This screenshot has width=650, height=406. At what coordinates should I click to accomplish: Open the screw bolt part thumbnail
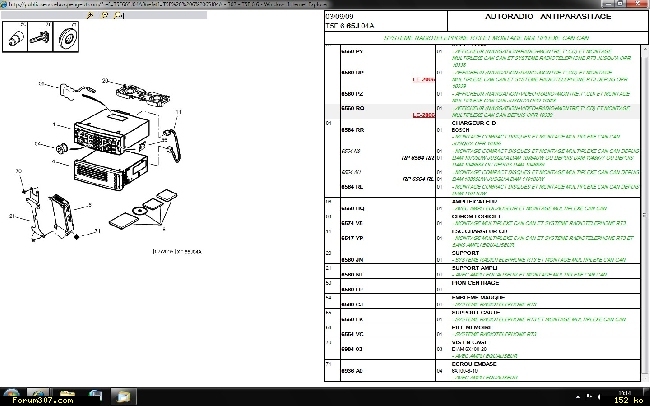pyautogui.click(x=40, y=37)
